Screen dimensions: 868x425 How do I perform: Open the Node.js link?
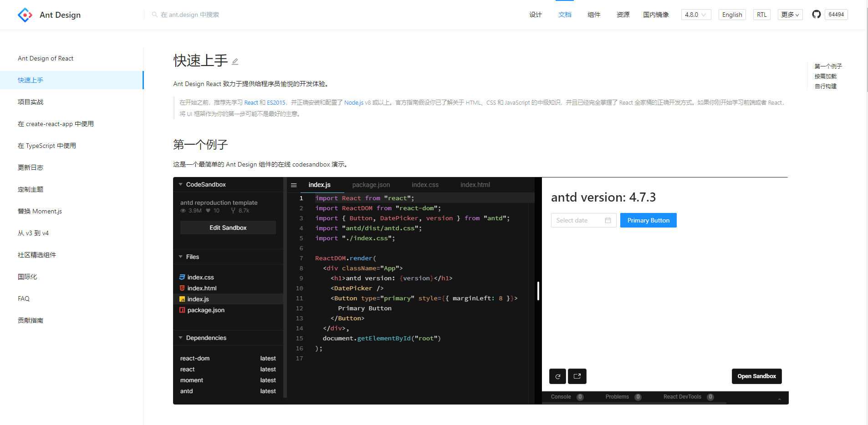click(x=354, y=103)
